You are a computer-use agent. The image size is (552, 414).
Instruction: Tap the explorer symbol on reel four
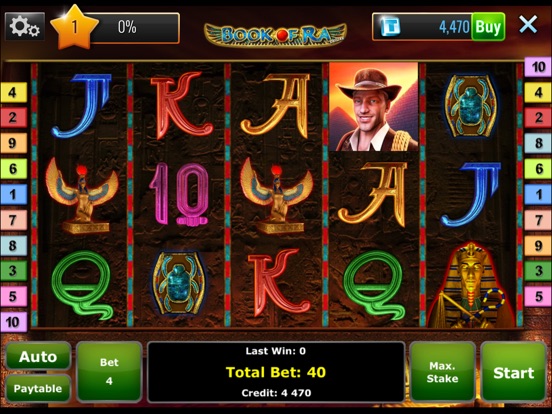click(x=374, y=107)
